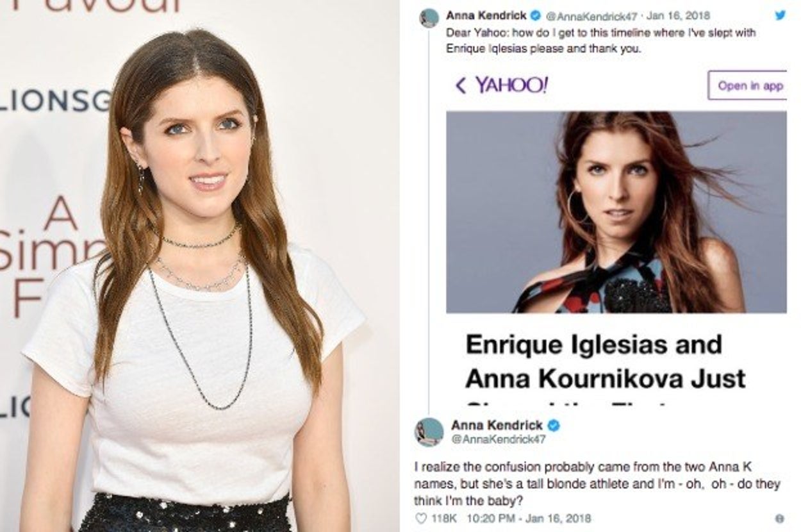Image resolution: width=801 pixels, height=532 pixels.
Task: Click the verified badge in top tweet
Action: [534, 15]
